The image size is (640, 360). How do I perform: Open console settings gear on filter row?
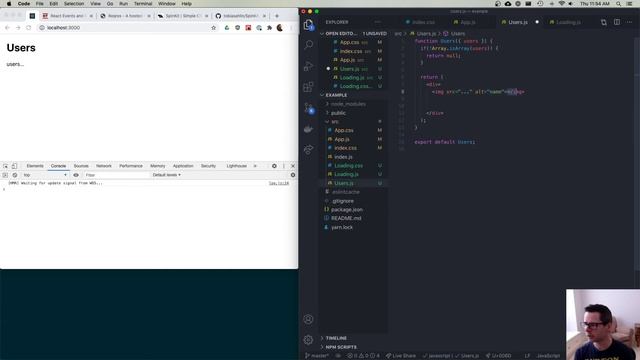tap(293, 175)
